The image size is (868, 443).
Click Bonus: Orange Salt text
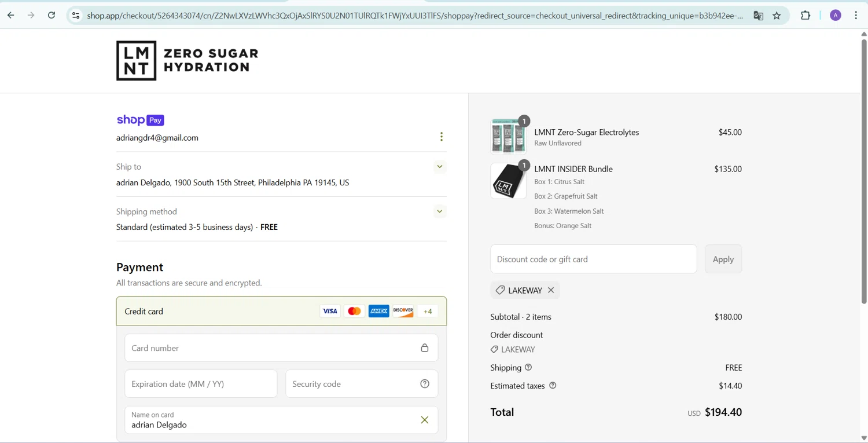(x=563, y=226)
